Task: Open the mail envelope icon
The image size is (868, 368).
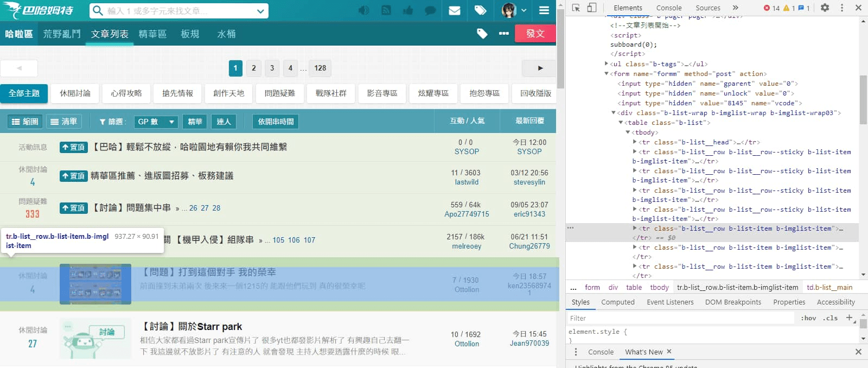Action: click(455, 11)
